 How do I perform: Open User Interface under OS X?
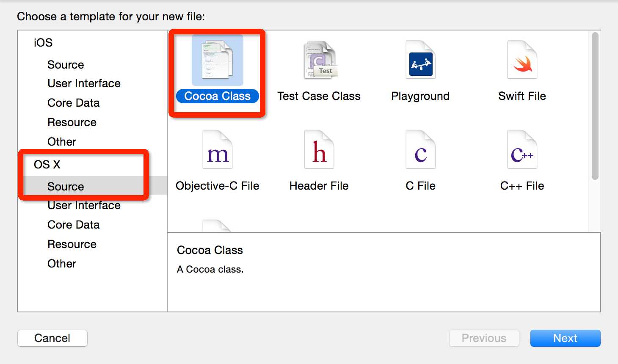tap(84, 205)
